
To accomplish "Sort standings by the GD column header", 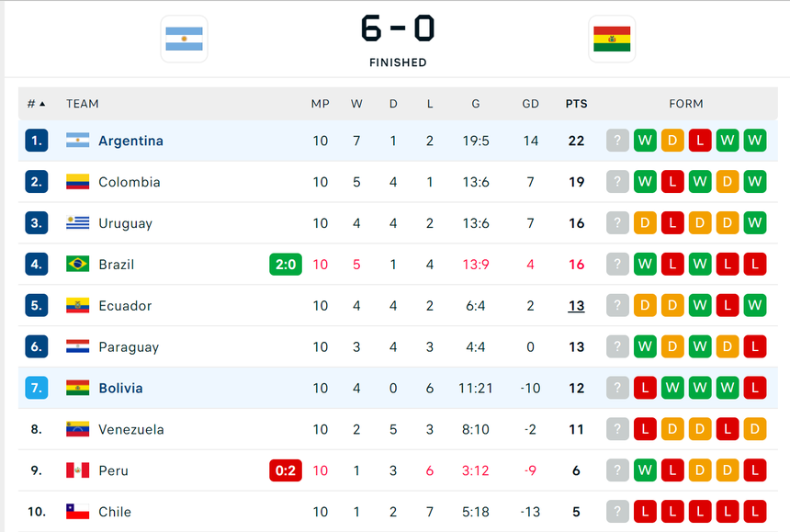I will click(530, 104).
